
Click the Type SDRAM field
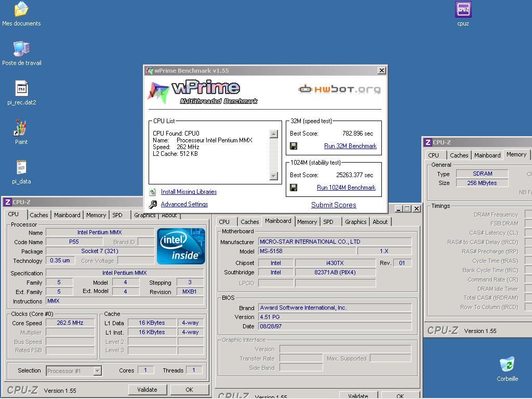pyautogui.click(x=482, y=174)
